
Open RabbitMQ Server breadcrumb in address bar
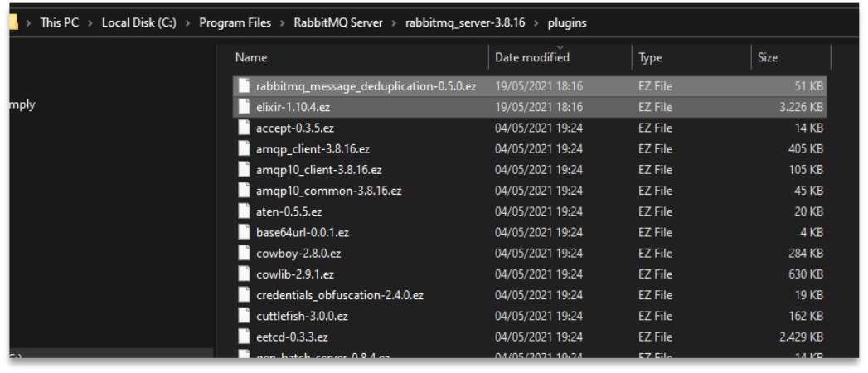pyautogui.click(x=338, y=23)
